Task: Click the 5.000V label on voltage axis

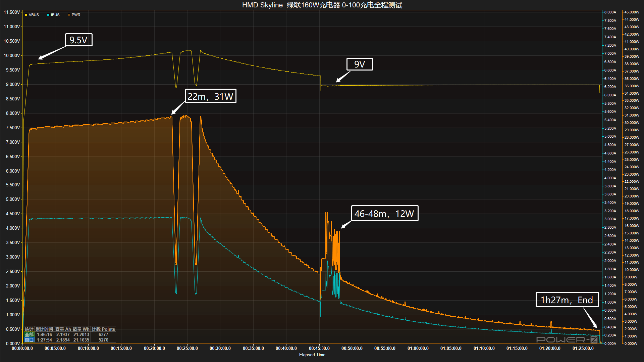Action: [x=13, y=199]
